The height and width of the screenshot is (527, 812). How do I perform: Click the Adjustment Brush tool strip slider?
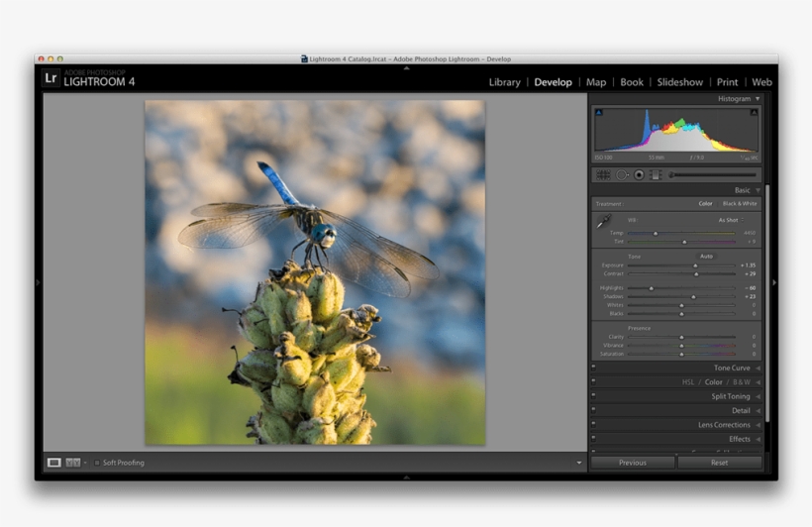point(714,175)
